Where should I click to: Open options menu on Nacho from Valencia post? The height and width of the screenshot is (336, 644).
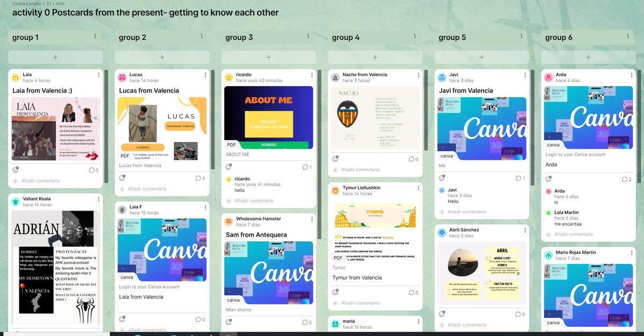(x=418, y=75)
